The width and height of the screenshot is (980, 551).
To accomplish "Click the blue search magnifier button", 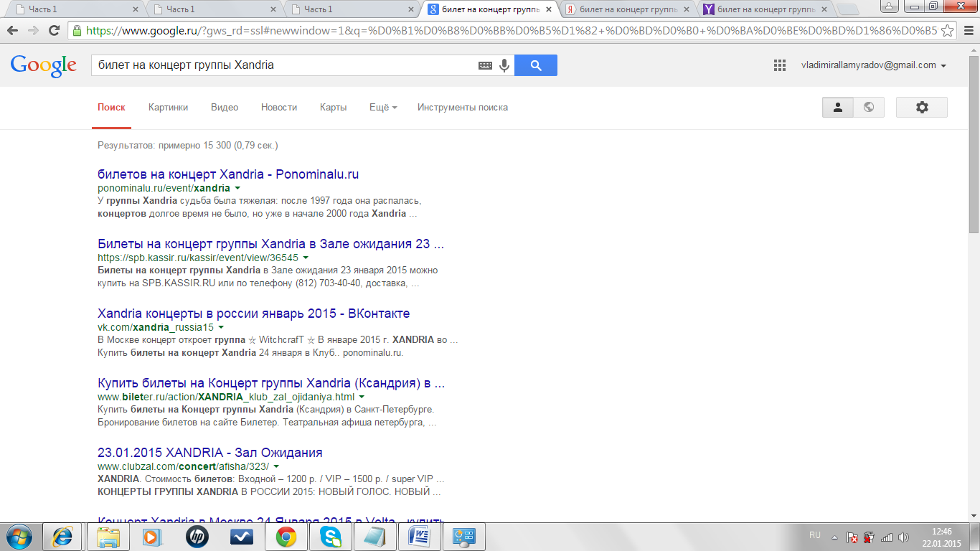I will [x=536, y=65].
